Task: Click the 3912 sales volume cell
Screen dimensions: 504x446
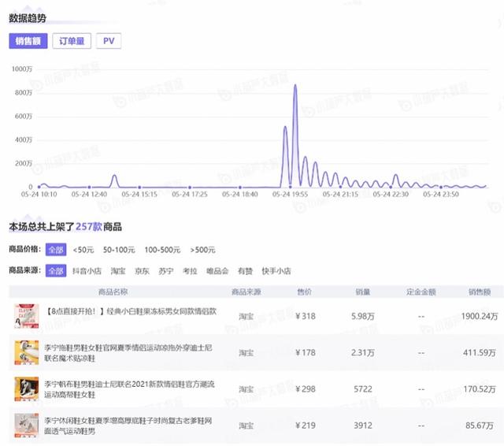Action: 363,426
